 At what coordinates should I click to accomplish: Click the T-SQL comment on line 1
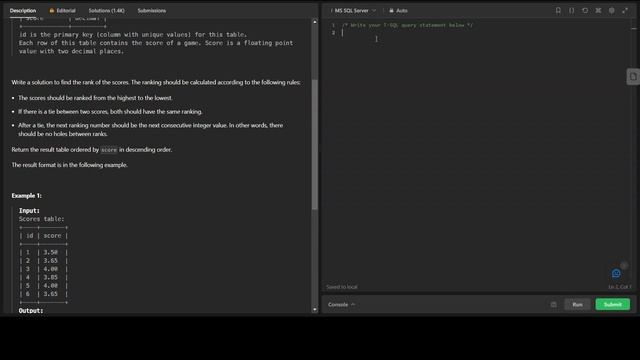[408, 25]
